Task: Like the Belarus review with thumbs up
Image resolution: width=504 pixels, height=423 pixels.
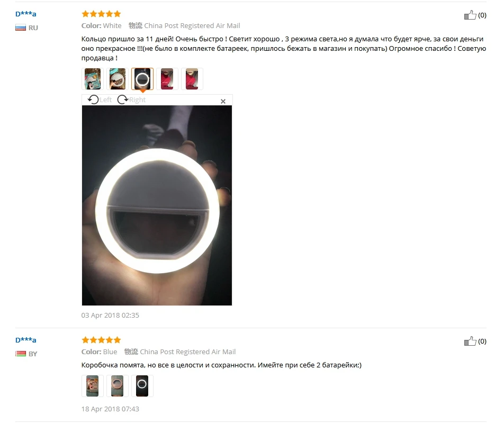Action: point(470,341)
